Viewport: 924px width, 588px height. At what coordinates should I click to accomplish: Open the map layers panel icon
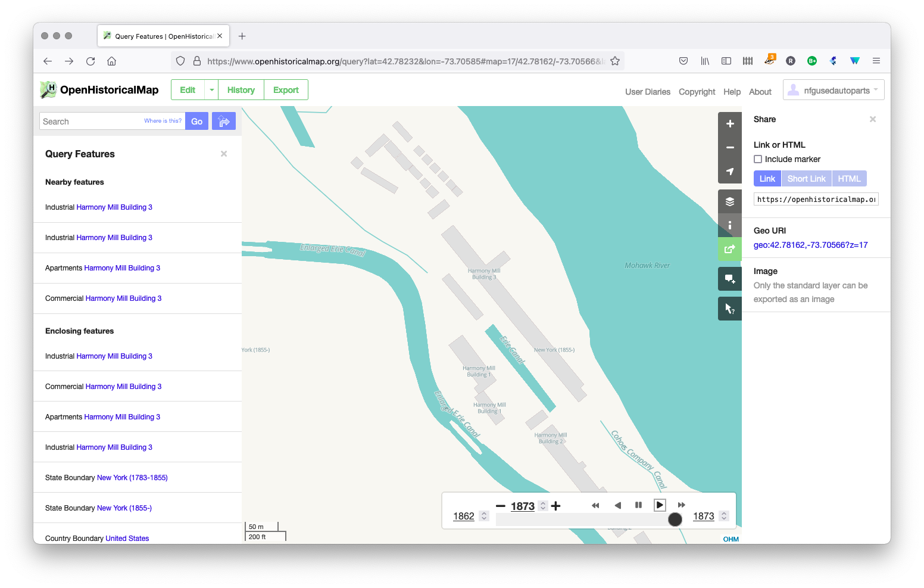click(729, 201)
